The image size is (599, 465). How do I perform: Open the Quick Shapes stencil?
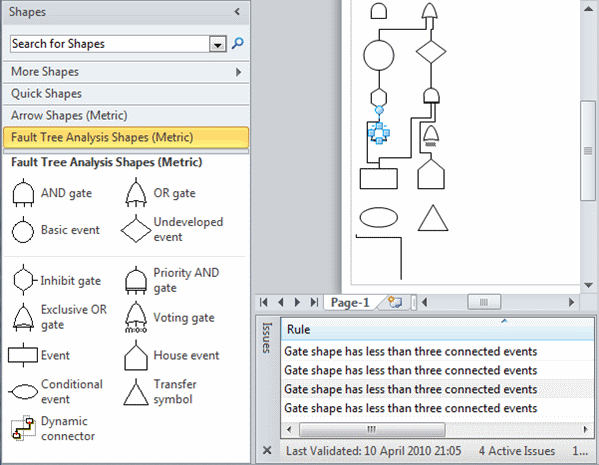coord(126,94)
